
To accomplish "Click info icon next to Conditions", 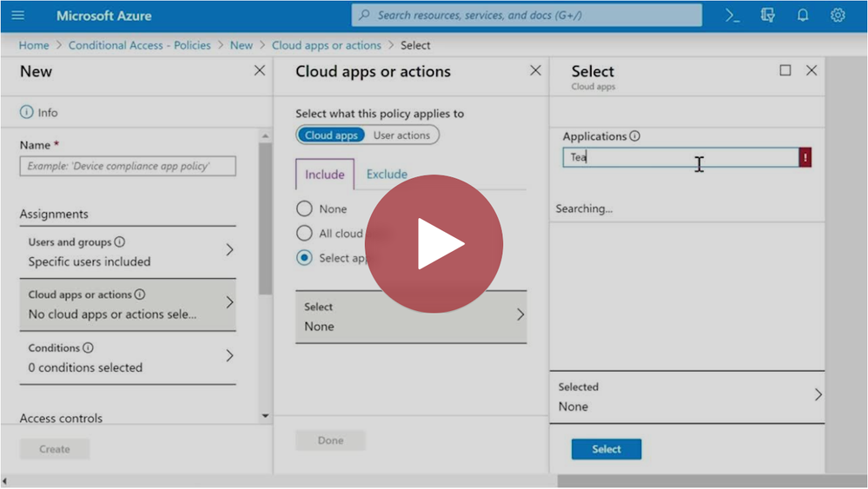I will click(88, 347).
